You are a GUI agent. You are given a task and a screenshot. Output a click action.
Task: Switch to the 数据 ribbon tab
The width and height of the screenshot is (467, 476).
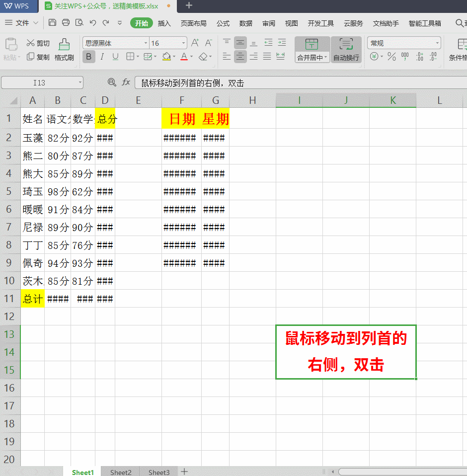coord(245,23)
